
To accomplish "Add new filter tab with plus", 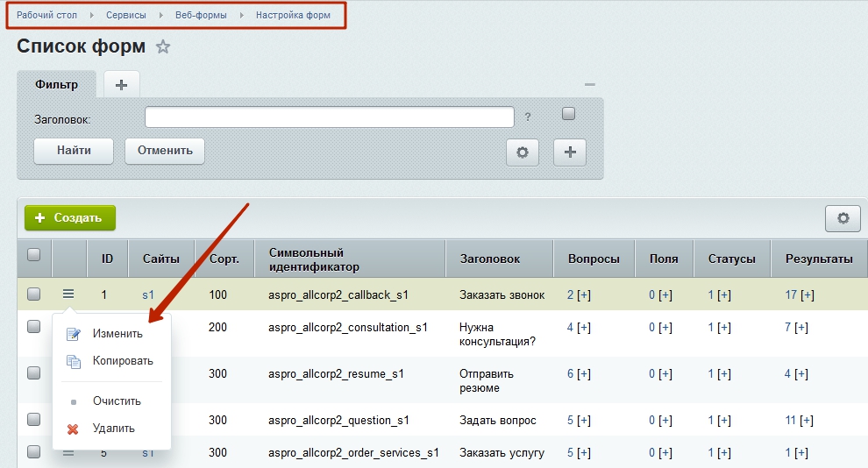I will pyautogui.click(x=121, y=85).
